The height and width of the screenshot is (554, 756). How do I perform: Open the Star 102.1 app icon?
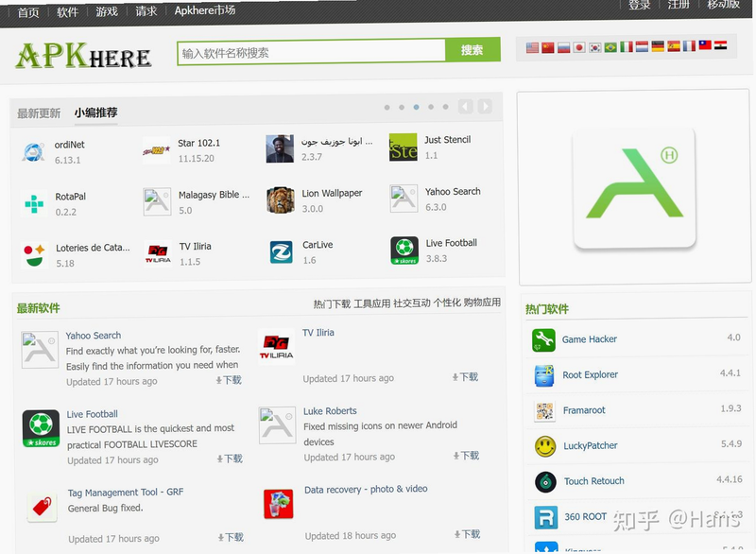tap(156, 150)
